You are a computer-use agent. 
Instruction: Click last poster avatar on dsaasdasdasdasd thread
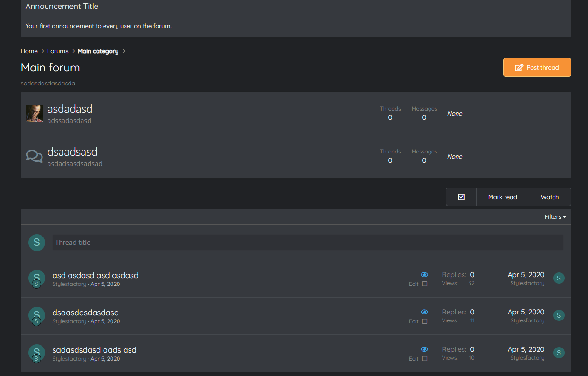click(x=559, y=315)
